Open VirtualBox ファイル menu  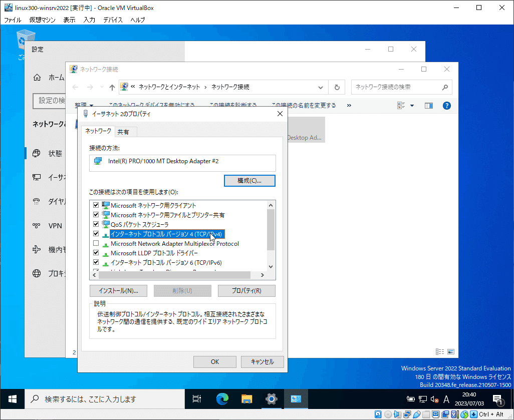[x=13, y=20]
